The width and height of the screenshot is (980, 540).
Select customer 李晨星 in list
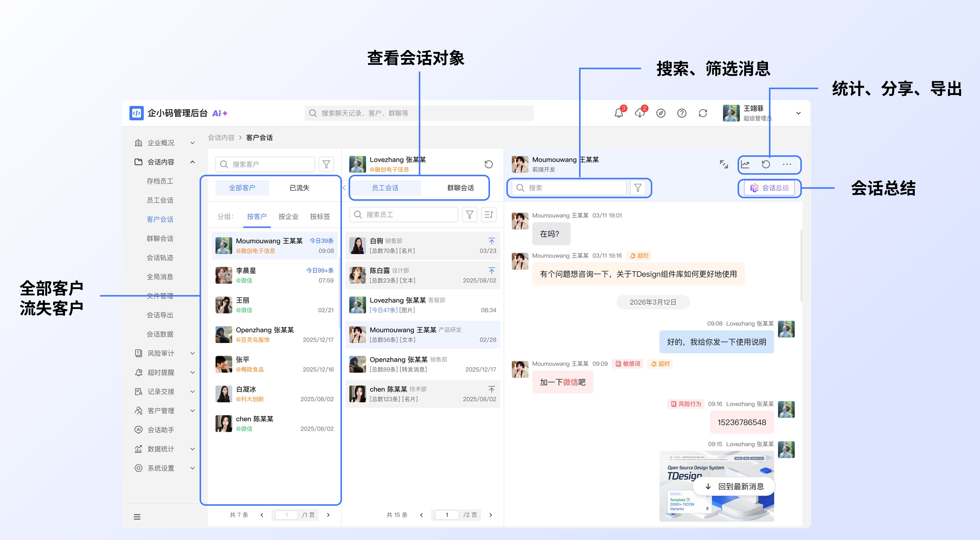274,275
